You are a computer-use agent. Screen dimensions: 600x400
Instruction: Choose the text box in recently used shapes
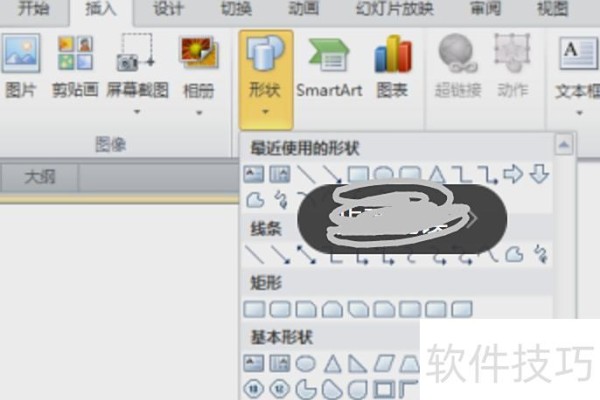coord(253,174)
